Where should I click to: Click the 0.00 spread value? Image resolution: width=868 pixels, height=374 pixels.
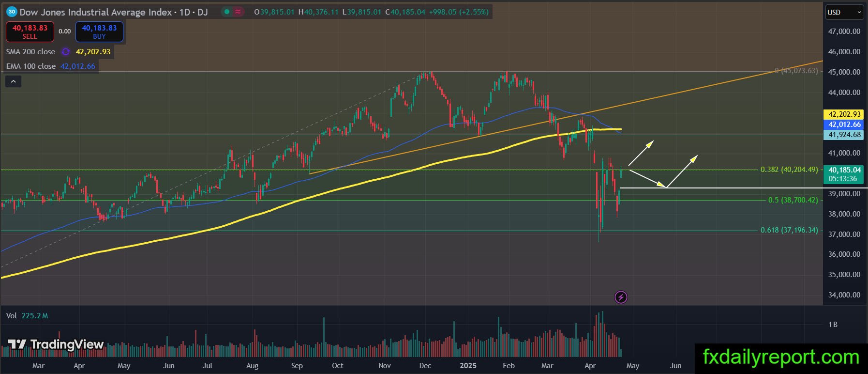pyautogui.click(x=65, y=31)
